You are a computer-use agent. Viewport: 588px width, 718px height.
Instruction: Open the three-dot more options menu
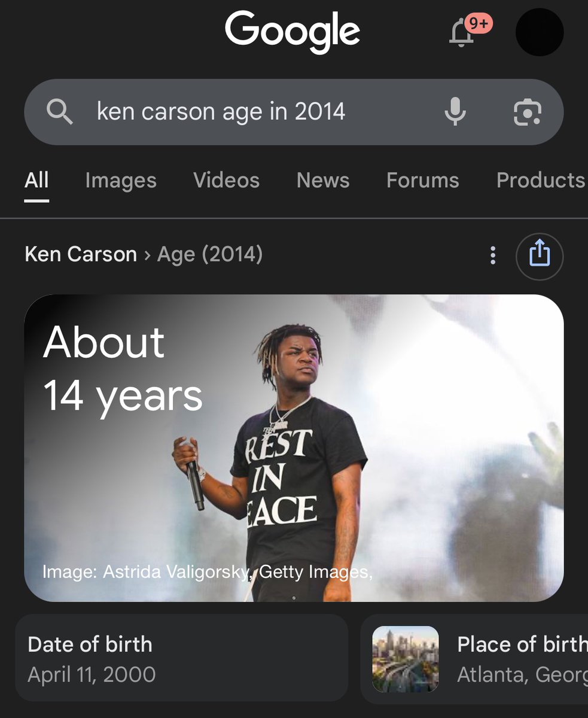[x=493, y=255]
